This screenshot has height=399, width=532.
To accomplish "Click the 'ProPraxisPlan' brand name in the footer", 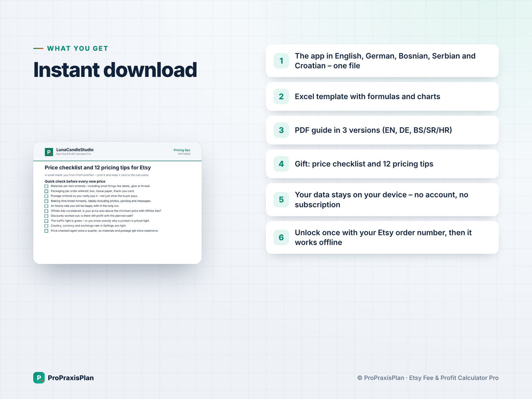I will coord(71,378).
